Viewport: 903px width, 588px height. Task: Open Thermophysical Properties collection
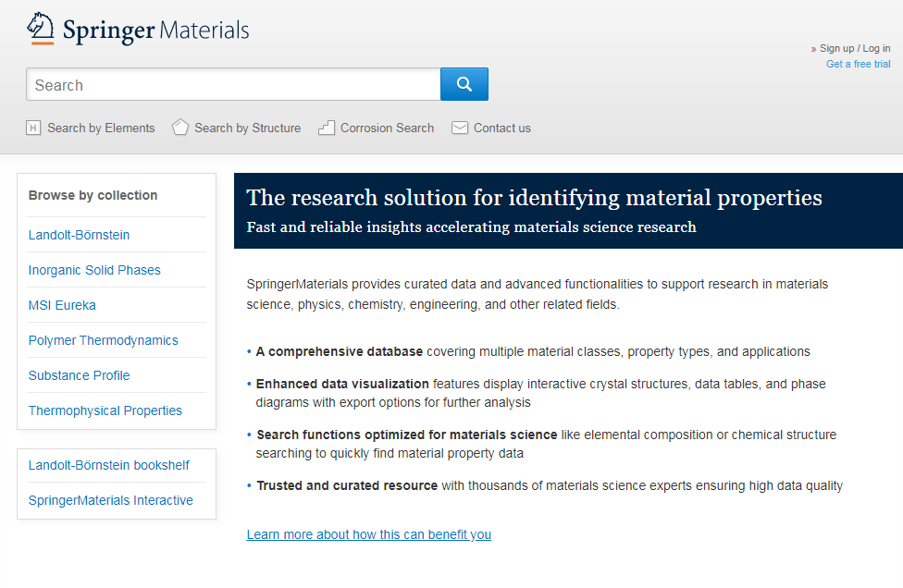105,410
